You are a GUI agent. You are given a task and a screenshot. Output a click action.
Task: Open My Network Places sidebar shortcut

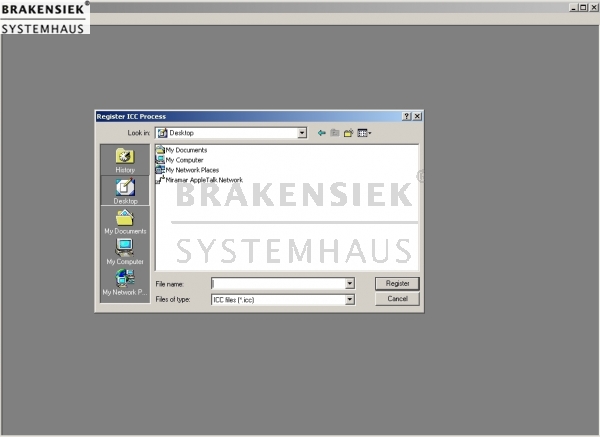tap(125, 283)
